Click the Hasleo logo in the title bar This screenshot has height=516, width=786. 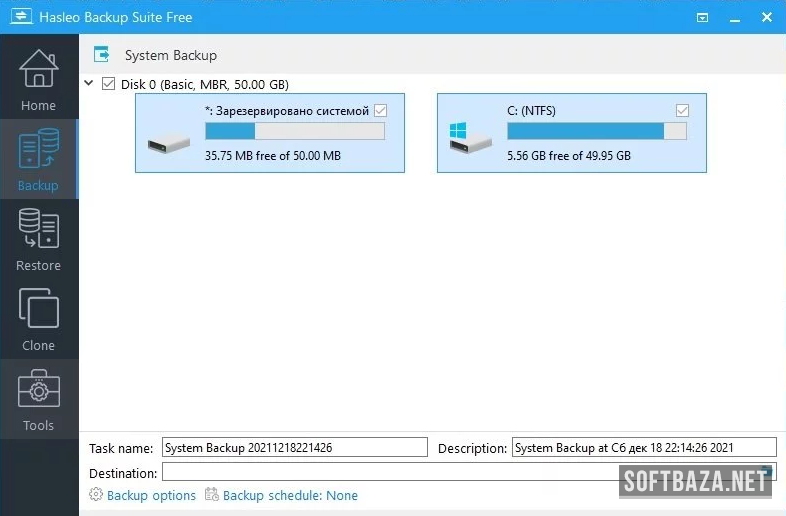tap(19, 17)
